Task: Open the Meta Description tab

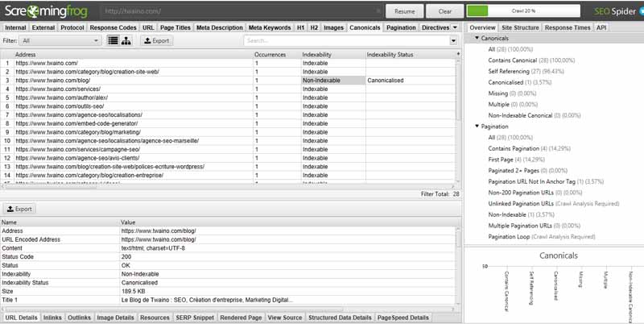Action: [x=219, y=27]
